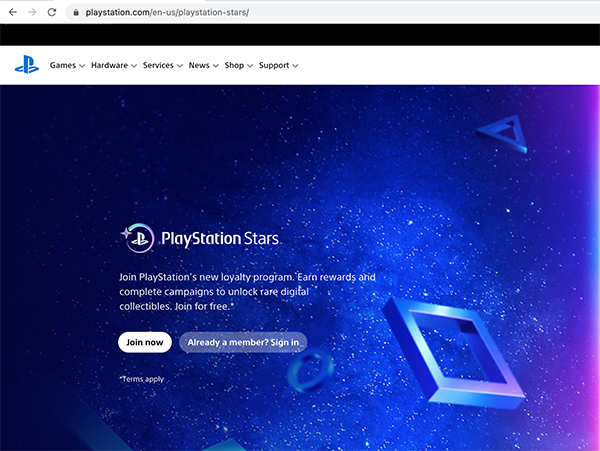Expand the chevron next to Shop

pyautogui.click(x=250, y=66)
